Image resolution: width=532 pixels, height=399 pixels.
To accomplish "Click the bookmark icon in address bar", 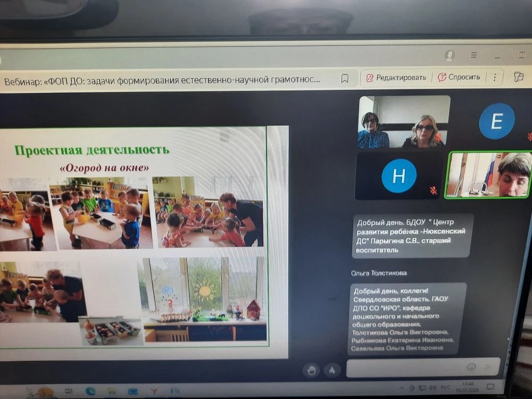I will (345, 79).
